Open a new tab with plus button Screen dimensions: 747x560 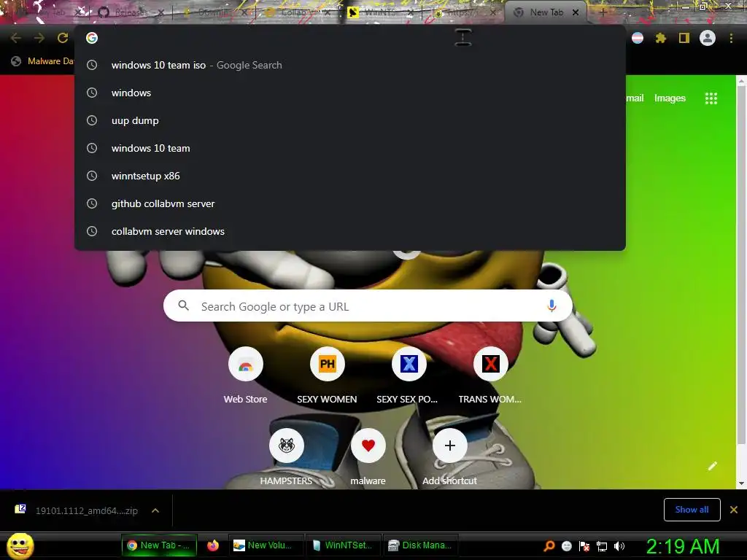(603, 12)
